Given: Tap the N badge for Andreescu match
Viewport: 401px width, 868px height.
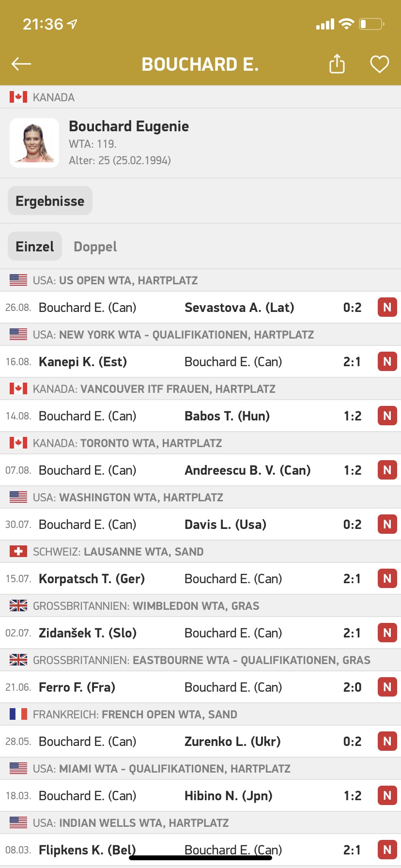Looking at the screenshot, I should coord(387,470).
